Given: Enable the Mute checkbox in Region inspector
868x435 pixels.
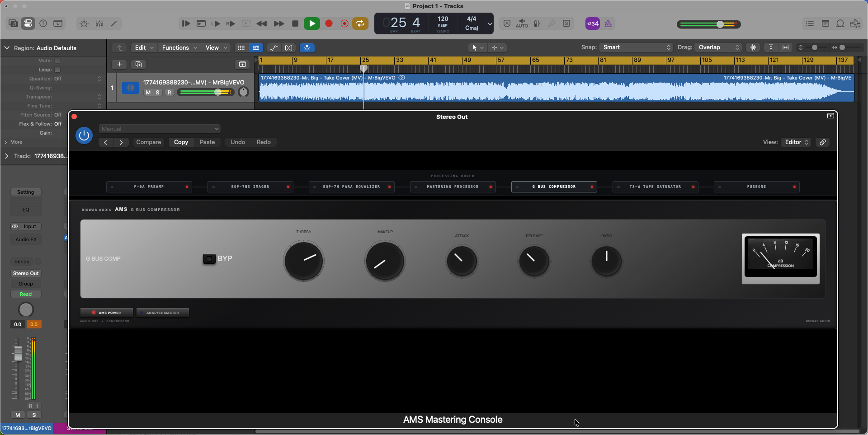Looking at the screenshot, I should 57,61.
